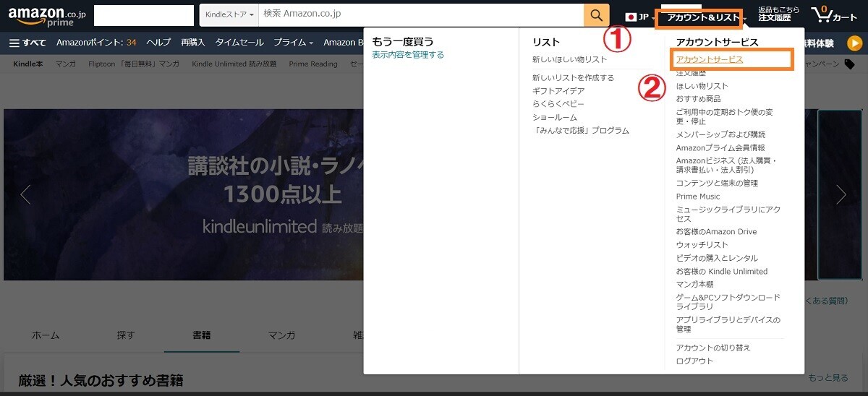868x396 pixels.
Task: Open 新しいほしい物リスト link
Action: point(570,60)
